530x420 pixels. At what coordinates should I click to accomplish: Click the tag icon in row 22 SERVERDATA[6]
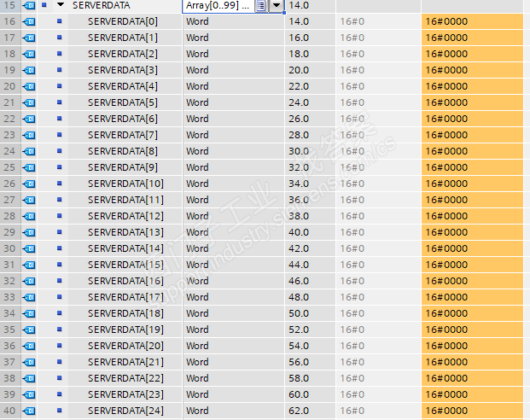click(29, 119)
